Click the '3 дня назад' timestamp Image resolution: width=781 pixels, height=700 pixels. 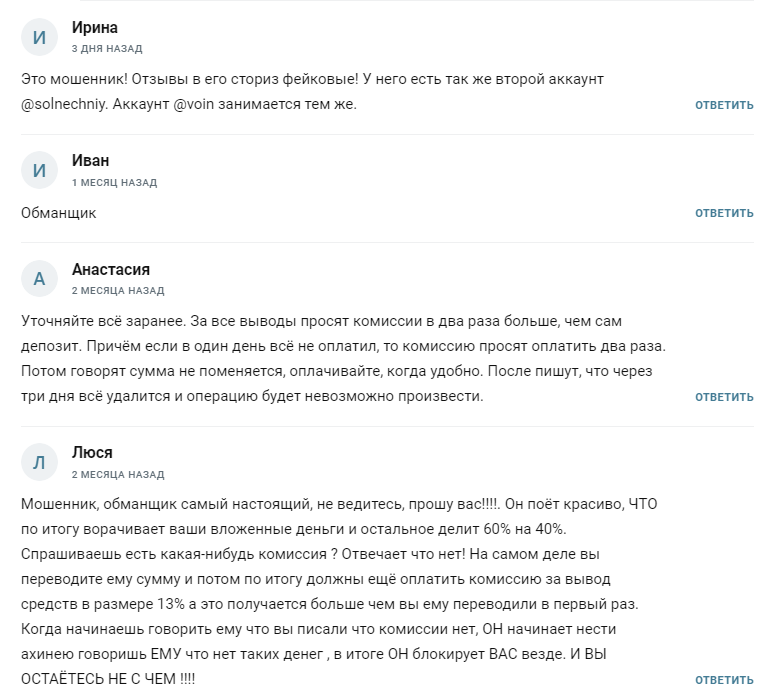pyautogui.click(x=107, y=49)
